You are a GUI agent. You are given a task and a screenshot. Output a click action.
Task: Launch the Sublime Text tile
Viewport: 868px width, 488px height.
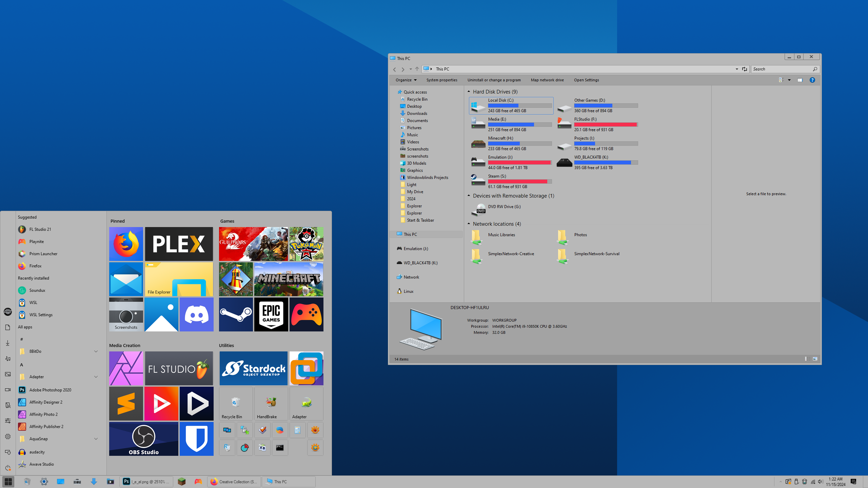126,404
